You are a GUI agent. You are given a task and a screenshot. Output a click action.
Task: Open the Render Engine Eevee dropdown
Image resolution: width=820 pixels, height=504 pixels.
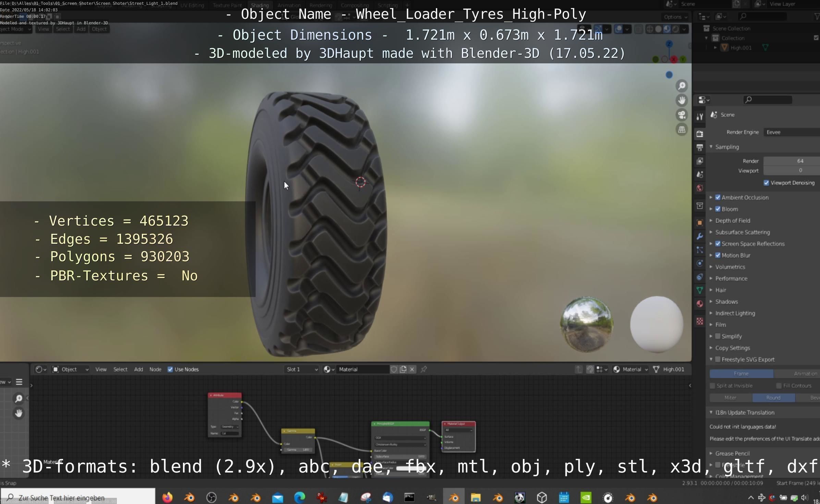pyautogui.click(x=792, y=132)
